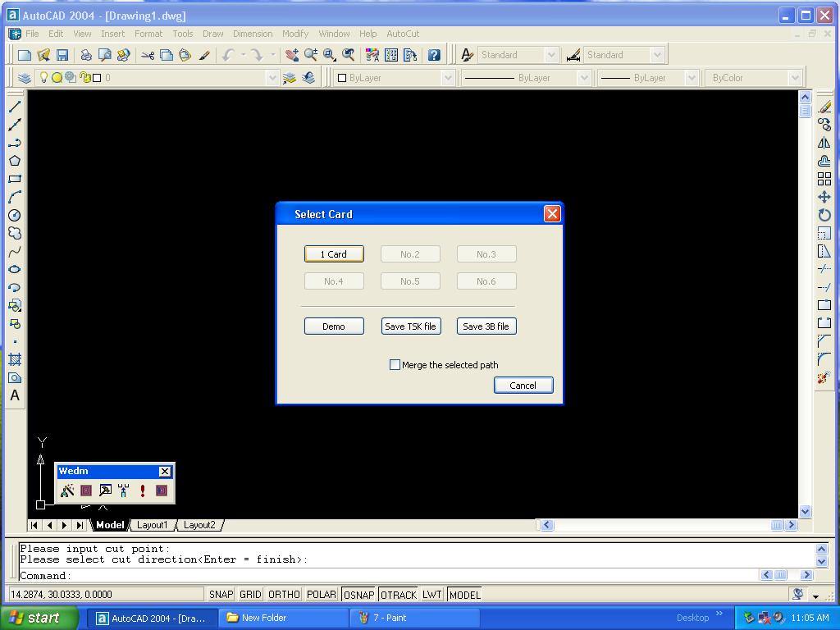Toggle ORTHO mode in status bar

coord(284,595)
